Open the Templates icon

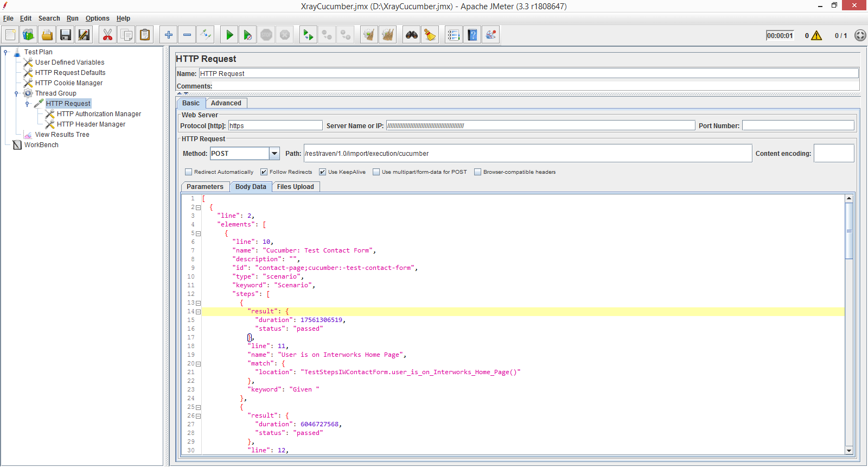click(x=29, y=35)
